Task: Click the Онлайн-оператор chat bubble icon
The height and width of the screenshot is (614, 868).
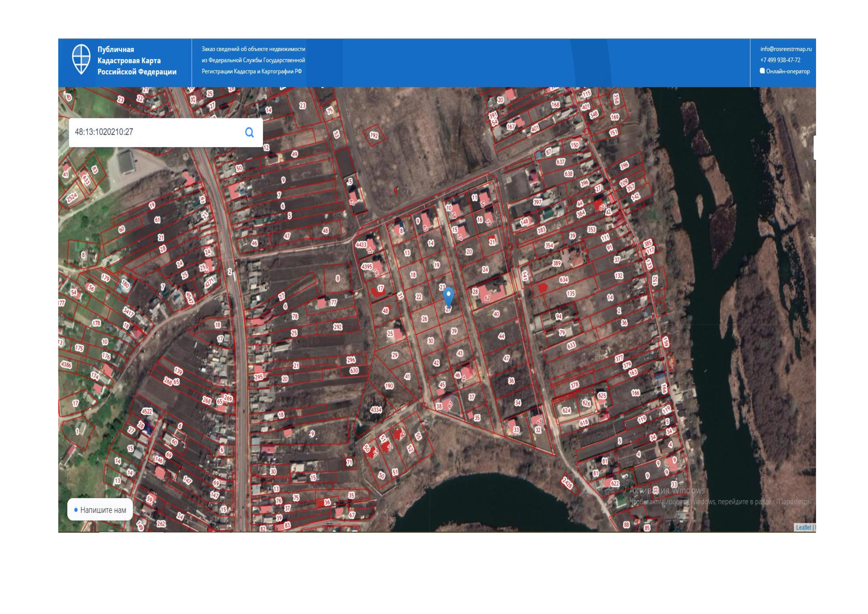Action: pos(762,71)
